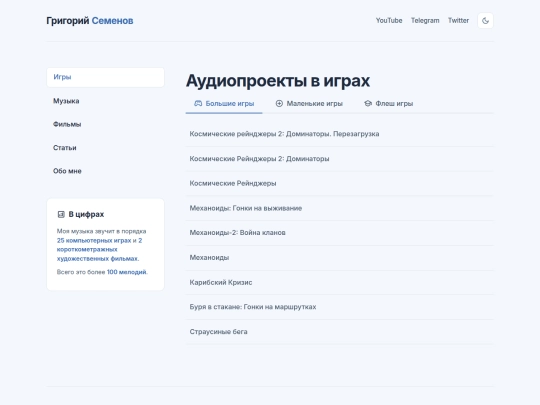The height and width of the screenshot is (405, 540).
Task: Open Механоиды: Гонки на выживание
Action: click(x=340, y=208)
